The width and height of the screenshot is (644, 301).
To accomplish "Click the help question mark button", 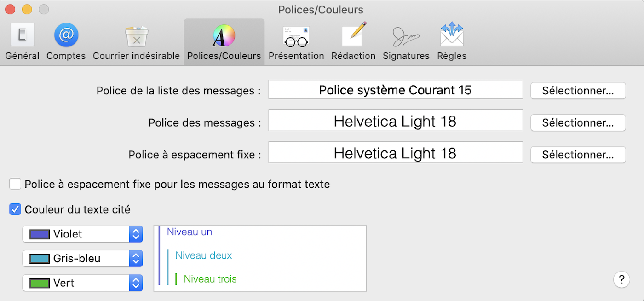I will point(621,279).
